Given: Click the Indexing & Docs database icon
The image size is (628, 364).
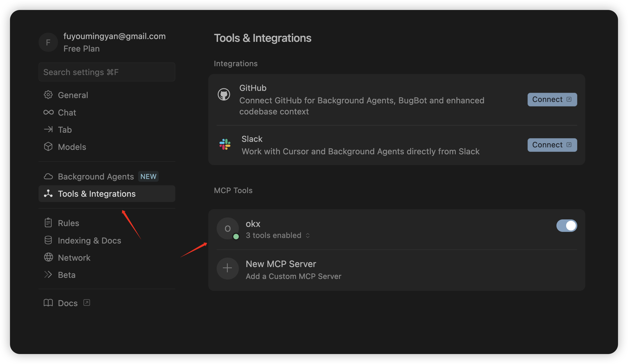Looking at the screenshot, I should [x=48, y=240].
